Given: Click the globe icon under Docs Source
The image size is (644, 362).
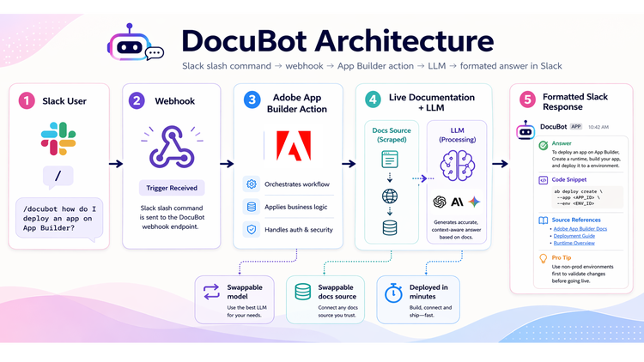Looking at the screenshot, I should (392, 194).
